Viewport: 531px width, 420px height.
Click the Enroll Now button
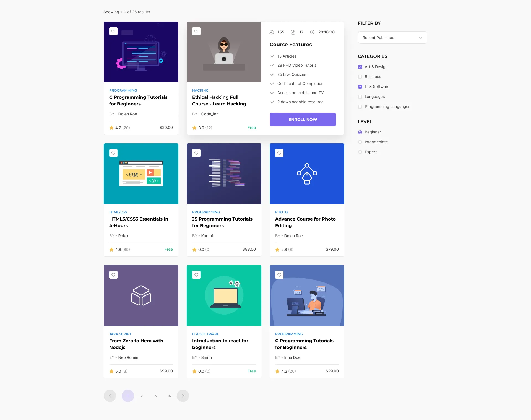click(303, 120)
